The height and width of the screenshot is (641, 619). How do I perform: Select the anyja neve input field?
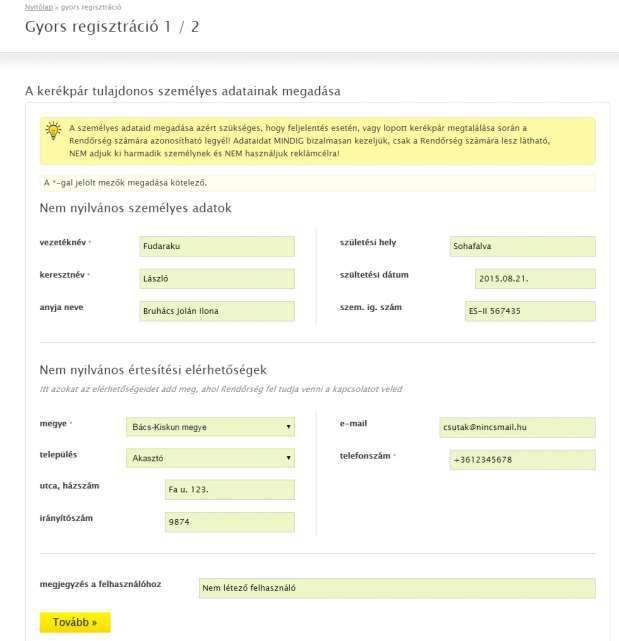pos(217,311)
